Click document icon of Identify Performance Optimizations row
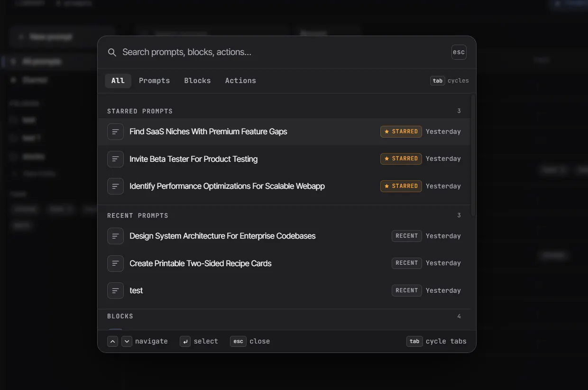588x390 pixels. click(x=115, y=186)
